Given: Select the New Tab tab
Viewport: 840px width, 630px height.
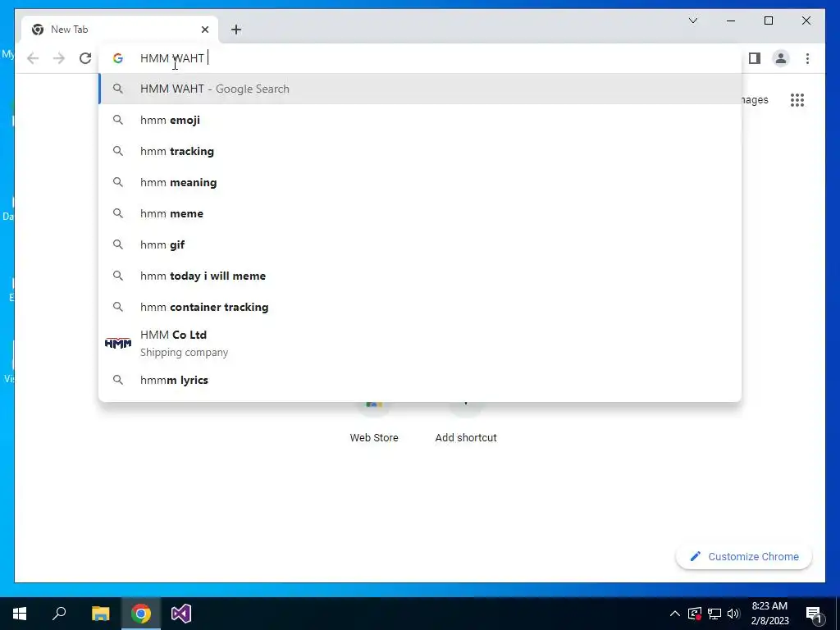Looking at the screenshot, I should pyautogui.click(x=120, y=30).
